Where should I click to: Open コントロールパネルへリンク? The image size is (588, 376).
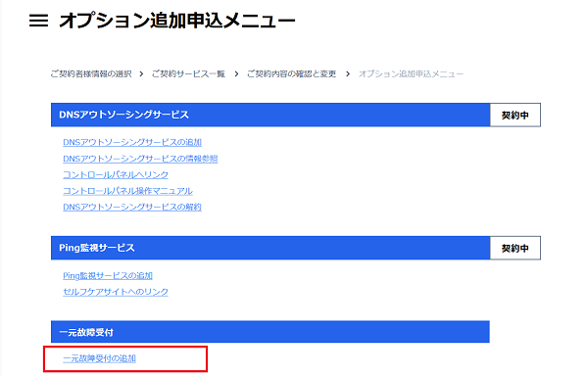pyautogui.click(x=116, y=175)
